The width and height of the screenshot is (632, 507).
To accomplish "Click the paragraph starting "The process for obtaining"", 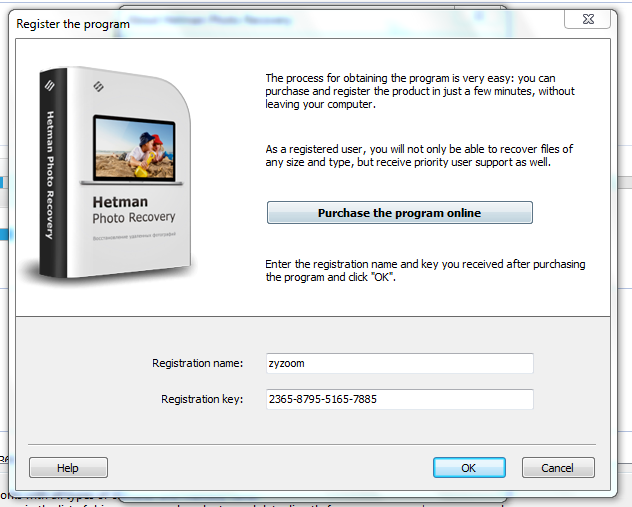I will 420,91.
